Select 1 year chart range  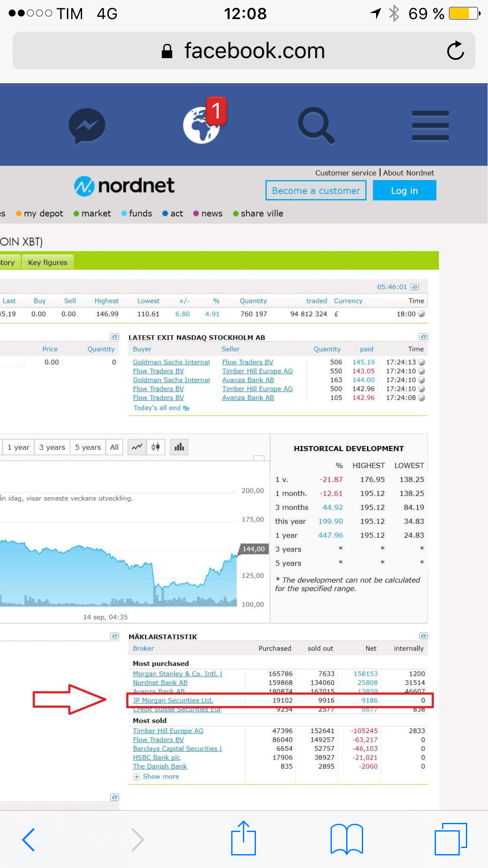18,447
